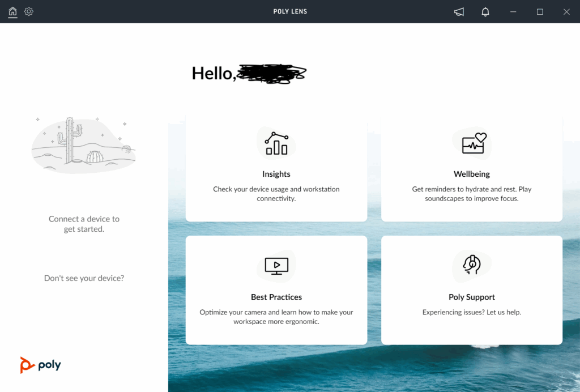Screen dimensions: 580x392
Task: Click "Connect a device to get started." text
Action: (84, 224)
